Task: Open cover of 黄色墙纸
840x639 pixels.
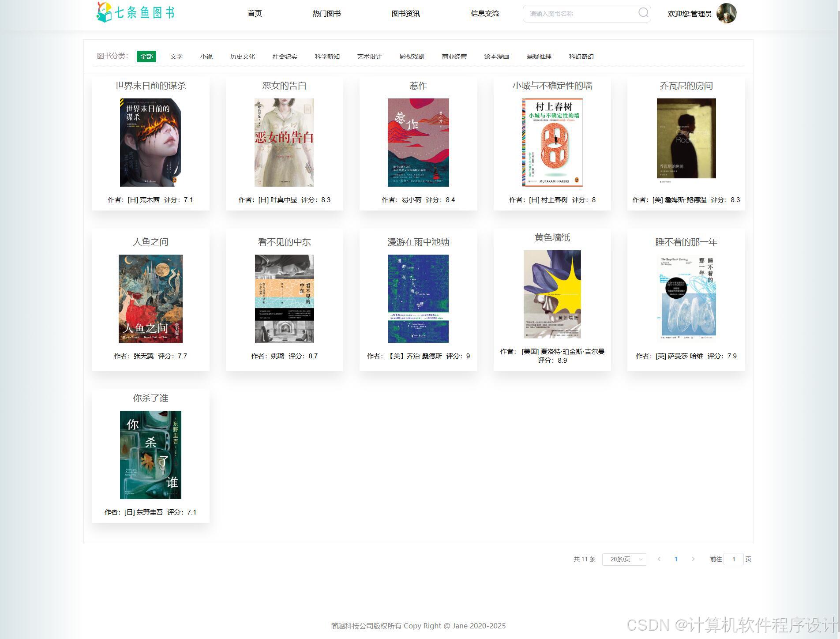Action: coord(552,294)
